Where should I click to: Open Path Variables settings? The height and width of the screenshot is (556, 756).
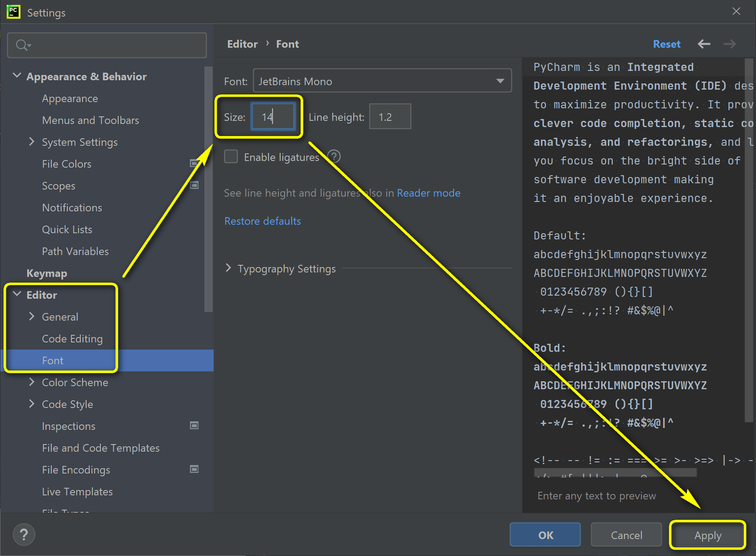click(75, 251)
